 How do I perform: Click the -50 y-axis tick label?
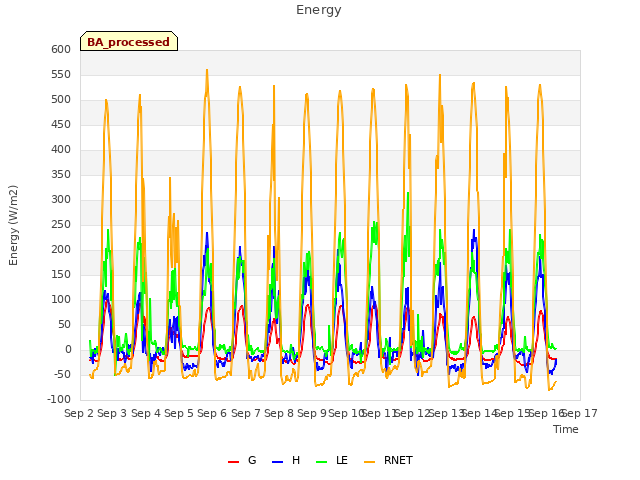tap(61, 375)
